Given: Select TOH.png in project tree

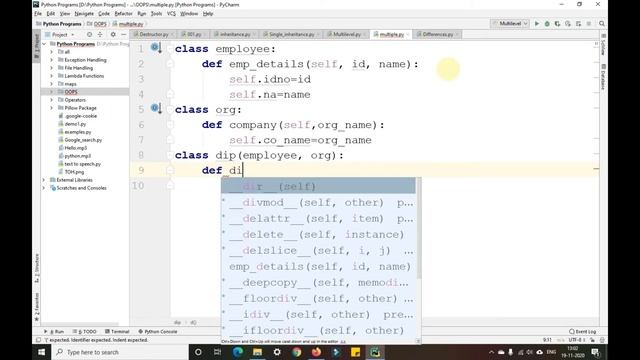Looking at the screenshot, I should (x=74, y=172).
